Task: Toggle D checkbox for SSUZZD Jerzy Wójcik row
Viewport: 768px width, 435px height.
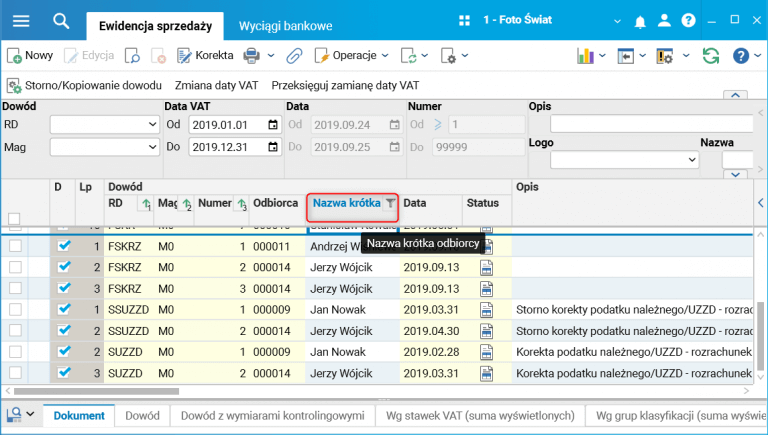Action: pos(64,331)
